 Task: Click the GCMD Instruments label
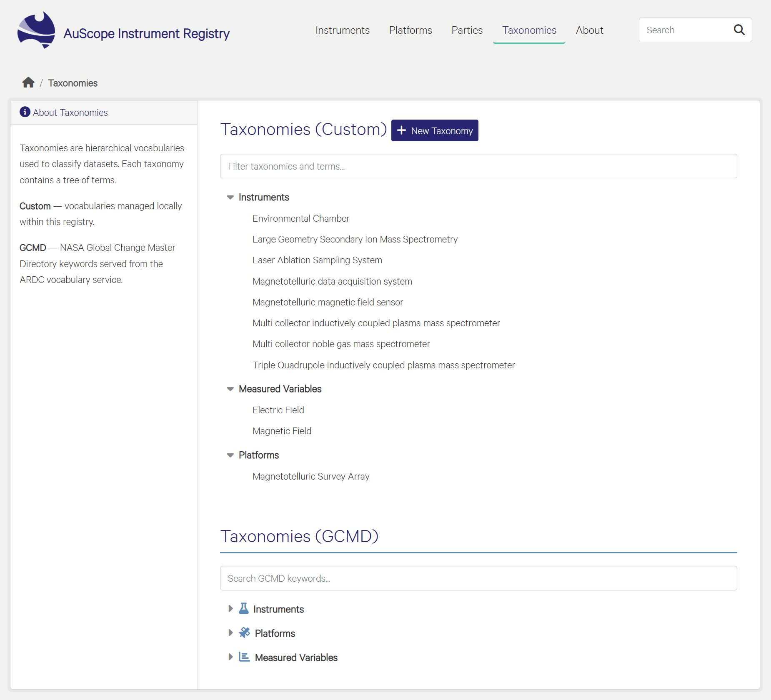[278, 610]
